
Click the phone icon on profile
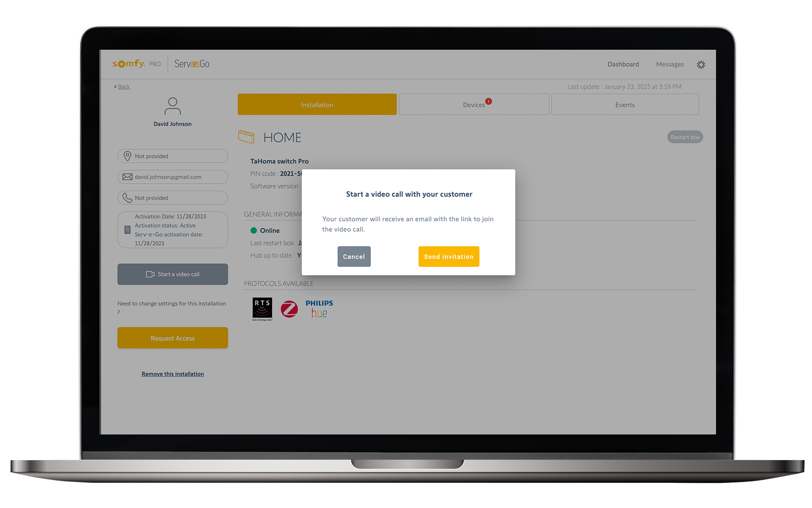tap(127, 197)
